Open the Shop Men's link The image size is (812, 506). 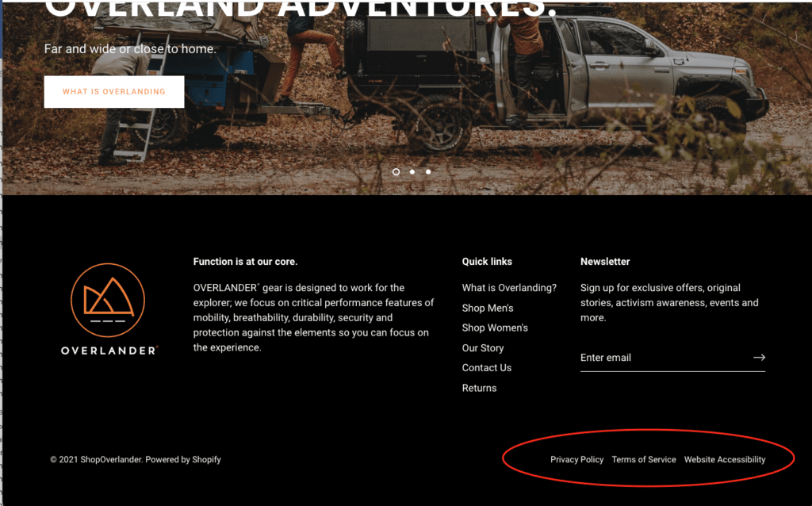pyautogui.click(x=488, y=309)
